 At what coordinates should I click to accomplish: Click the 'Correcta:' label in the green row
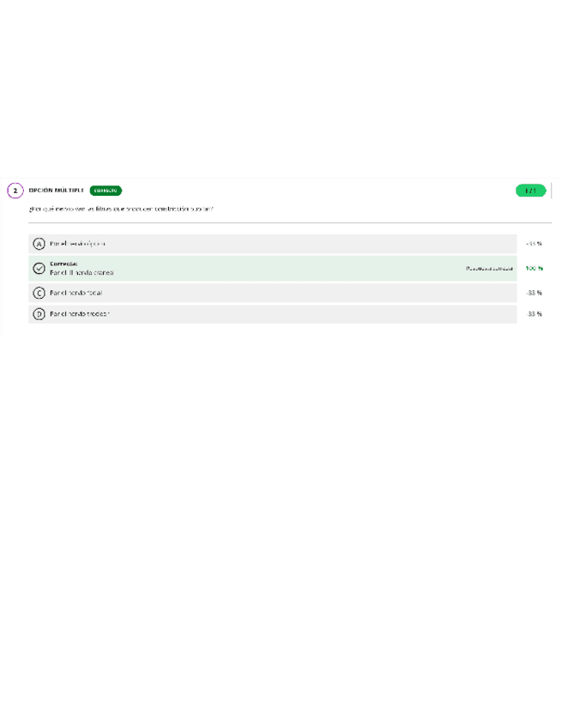click(63, 264)
